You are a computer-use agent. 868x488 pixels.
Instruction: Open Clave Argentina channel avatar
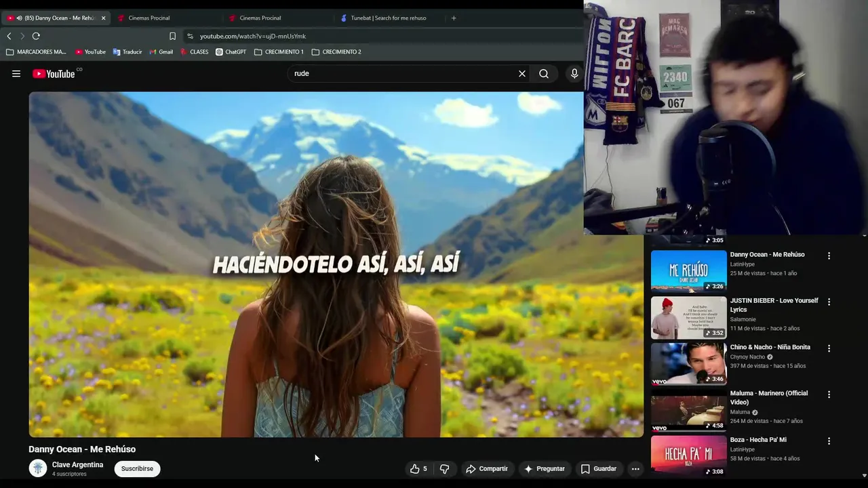(x=38, y=468)
